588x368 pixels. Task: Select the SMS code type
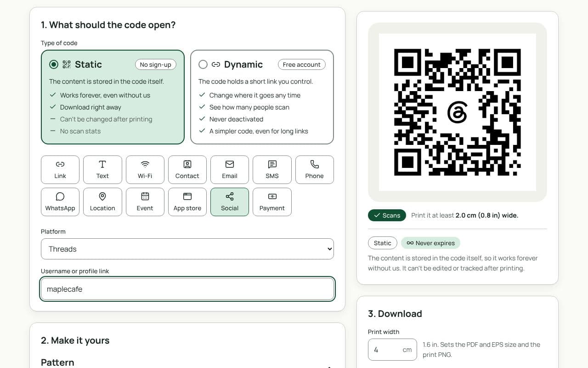(x=272, y=170)
